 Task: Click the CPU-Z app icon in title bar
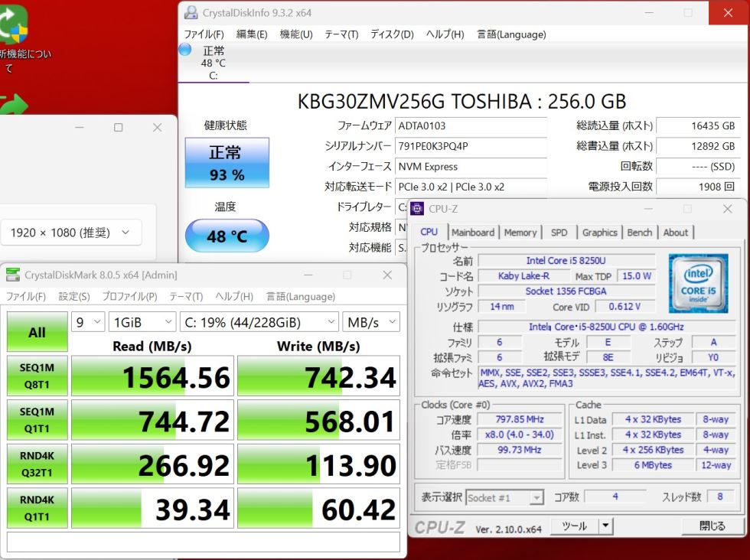tap(417, 209)
